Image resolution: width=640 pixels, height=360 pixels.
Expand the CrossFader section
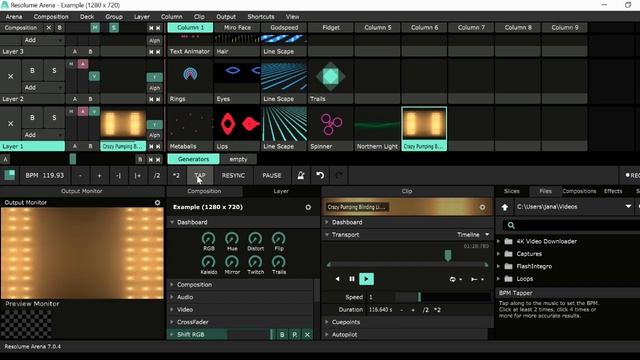172,322
